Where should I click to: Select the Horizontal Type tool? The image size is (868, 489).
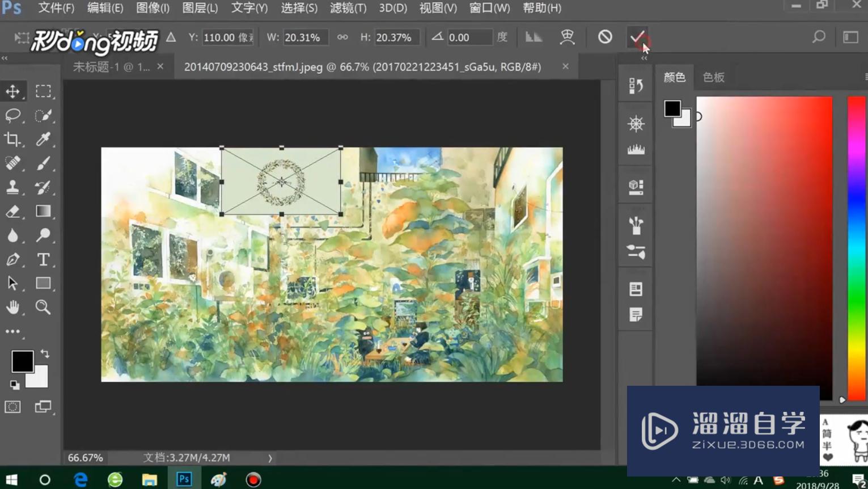(43, 259)
